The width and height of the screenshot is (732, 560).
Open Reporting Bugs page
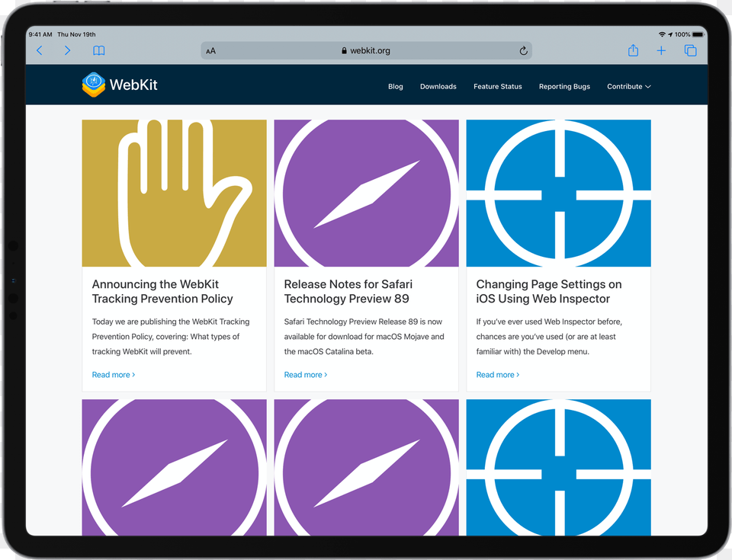coord(564,87)
